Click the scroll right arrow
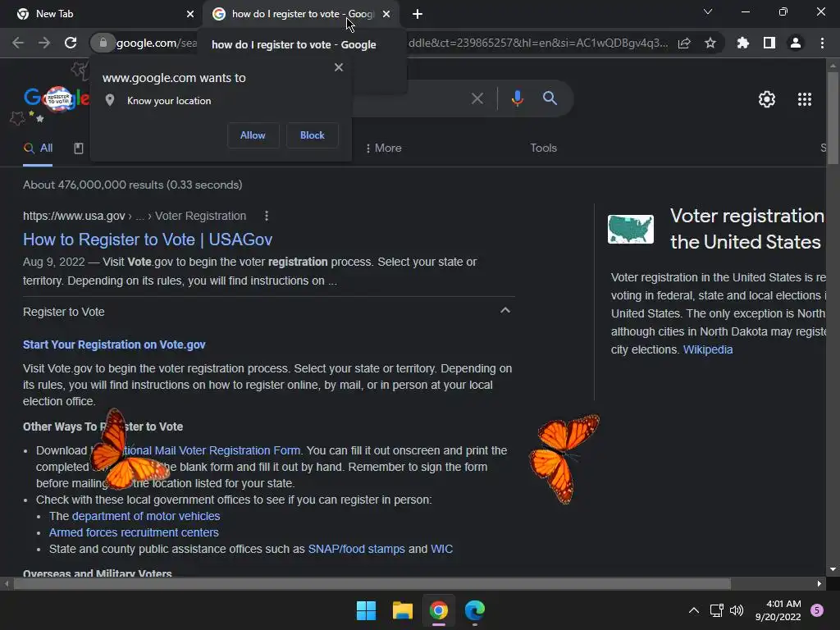This screenshot has height=630, width=840. point(819,584)
